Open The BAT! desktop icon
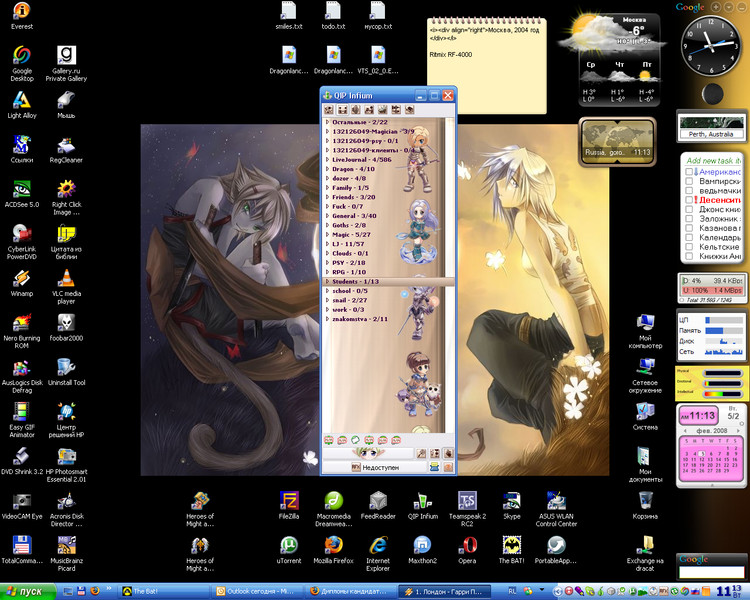The height and width of the screenshot is (600, 750). click(x=512, y=549)
